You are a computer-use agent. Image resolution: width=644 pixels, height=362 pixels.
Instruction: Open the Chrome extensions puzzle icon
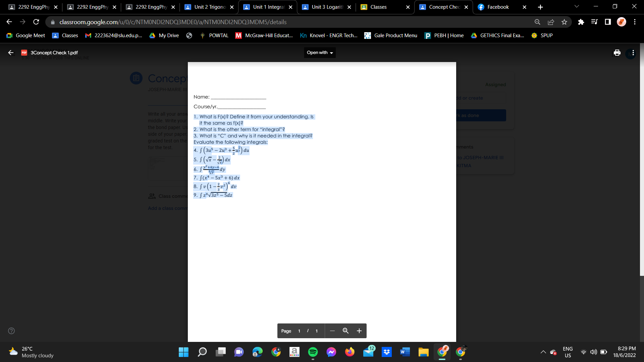point(581,22)
